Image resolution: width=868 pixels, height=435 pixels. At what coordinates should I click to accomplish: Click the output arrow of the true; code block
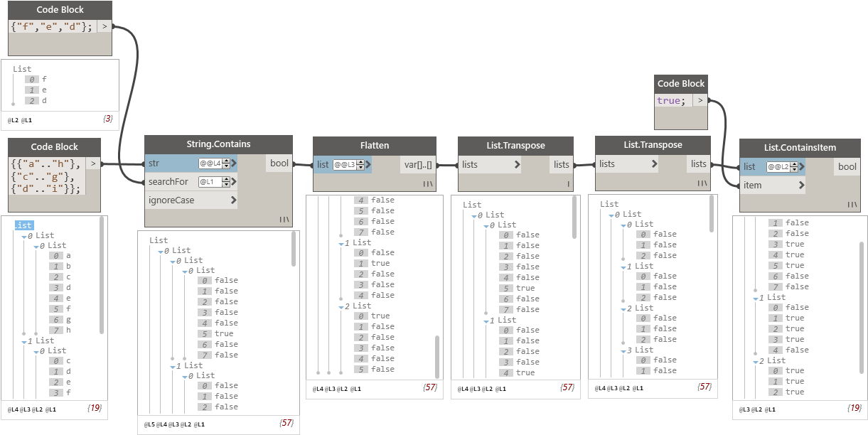700,100
